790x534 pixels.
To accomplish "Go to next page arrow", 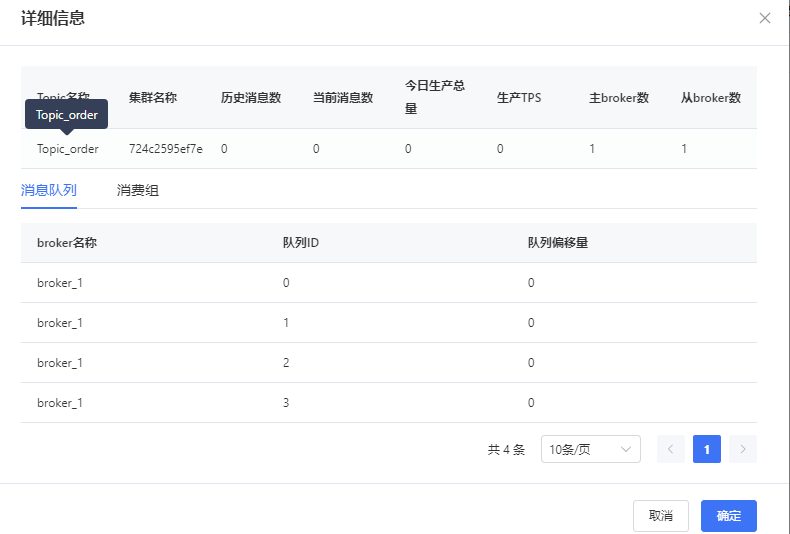I will (743, 449).
